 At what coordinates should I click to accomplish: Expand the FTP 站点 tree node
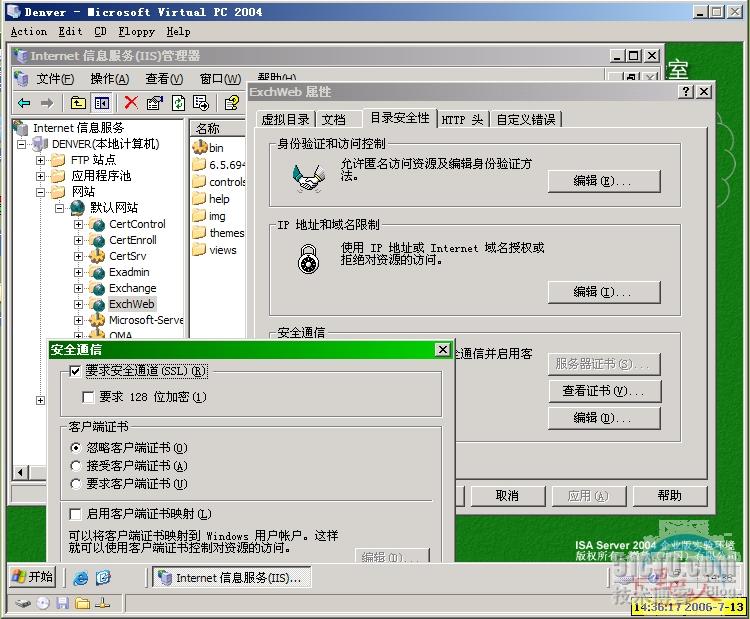pyautogui.click(x=41, y=160)
